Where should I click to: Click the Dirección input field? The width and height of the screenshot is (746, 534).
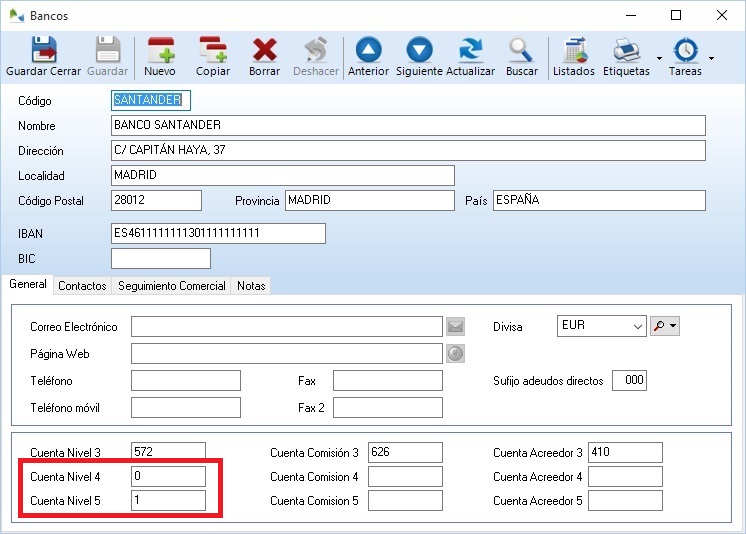[408, 150]
